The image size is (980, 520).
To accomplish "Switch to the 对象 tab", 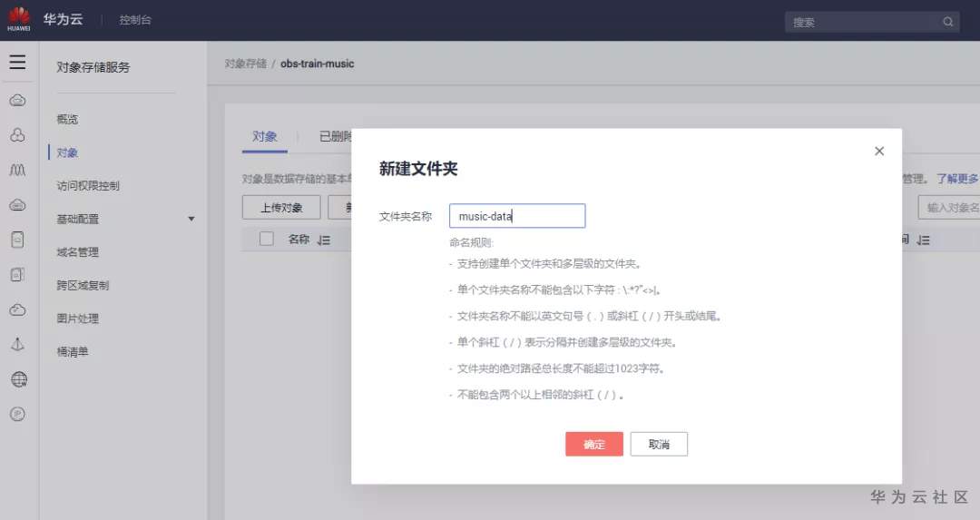I will coord(264,137).
